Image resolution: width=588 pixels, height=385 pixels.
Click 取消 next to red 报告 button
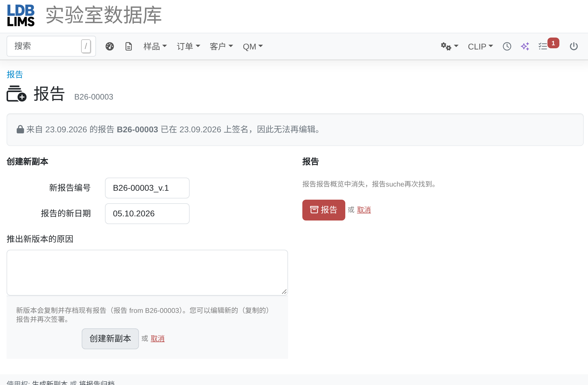(364, 210)
